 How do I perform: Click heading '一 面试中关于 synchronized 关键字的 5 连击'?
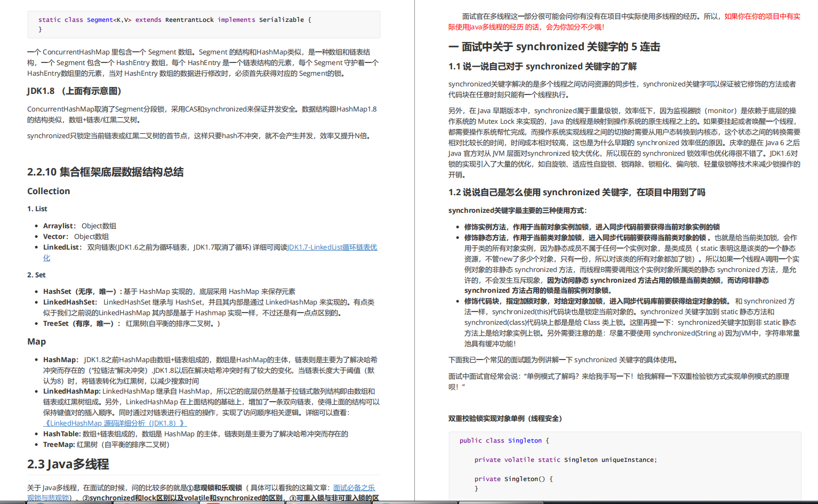pyautogui.click(x=554, y=47)
